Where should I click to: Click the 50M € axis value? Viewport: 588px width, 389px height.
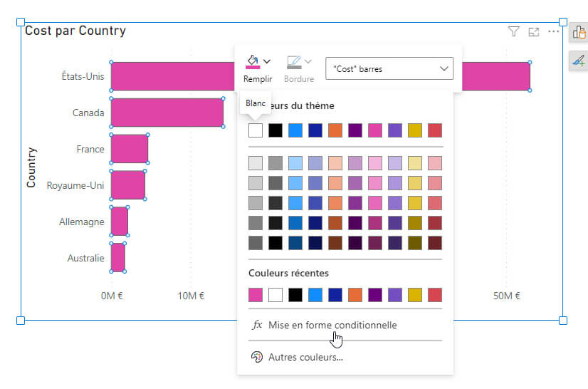tap(507, 296)
